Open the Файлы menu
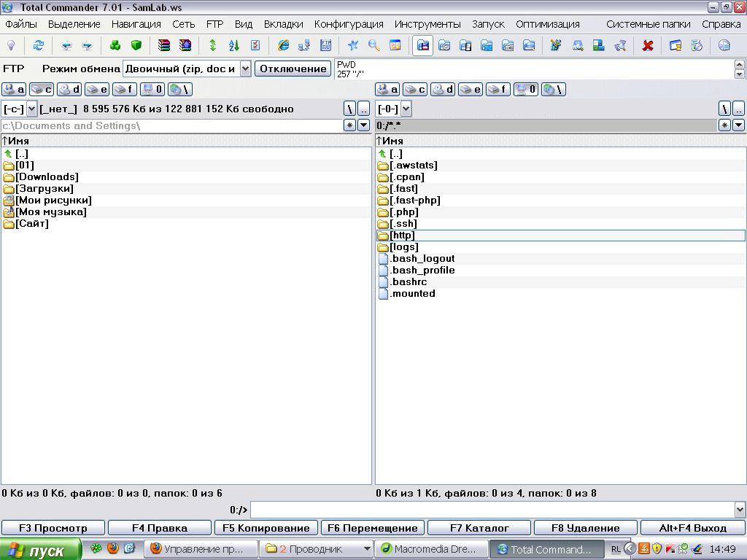 coord(21,24)
